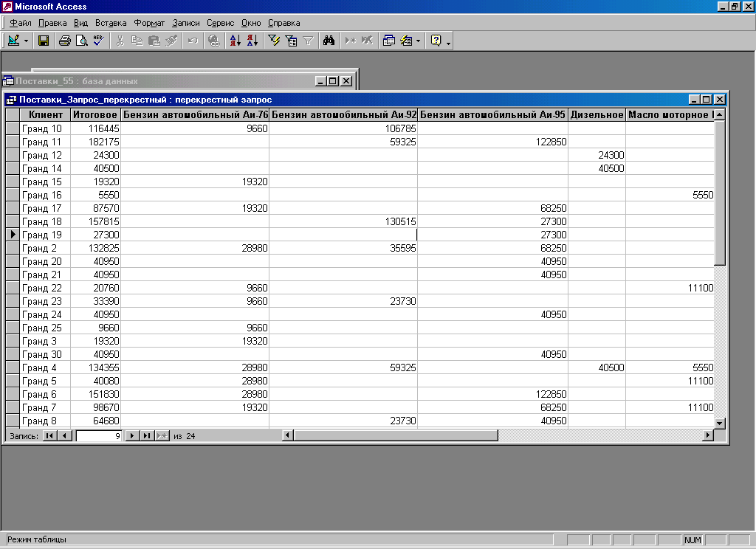This screenshot has height=549, width=756.
Task: Sort descending with the Я-А icon
Action: click(252, 41)
